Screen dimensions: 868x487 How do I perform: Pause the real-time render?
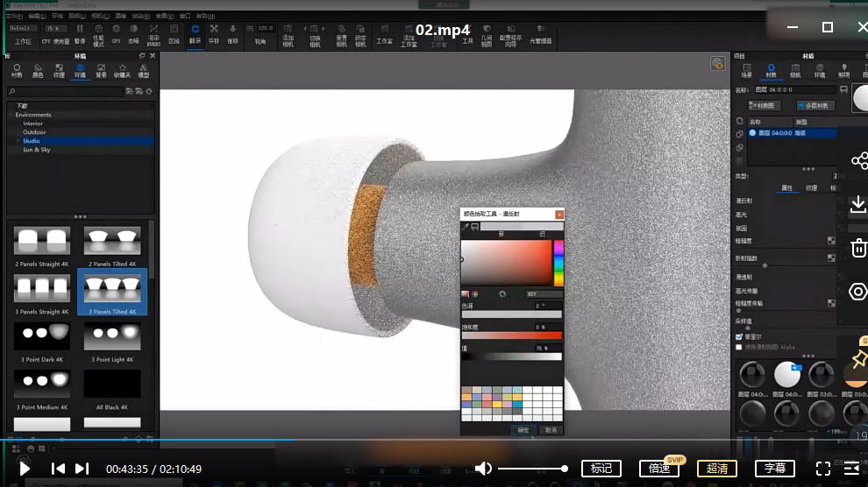(80, 33)
